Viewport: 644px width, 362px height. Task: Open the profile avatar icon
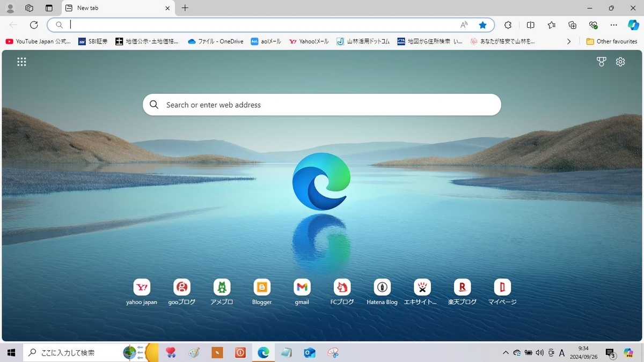point(10,8)
